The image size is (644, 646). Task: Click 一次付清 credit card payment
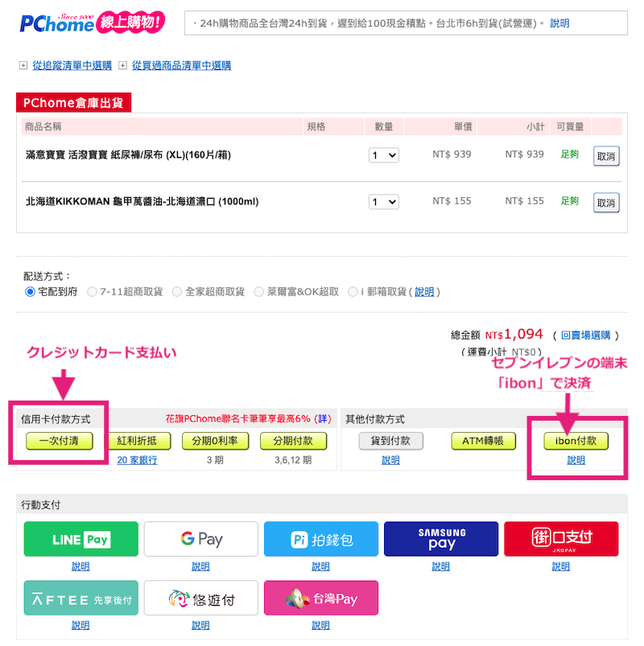60,441
